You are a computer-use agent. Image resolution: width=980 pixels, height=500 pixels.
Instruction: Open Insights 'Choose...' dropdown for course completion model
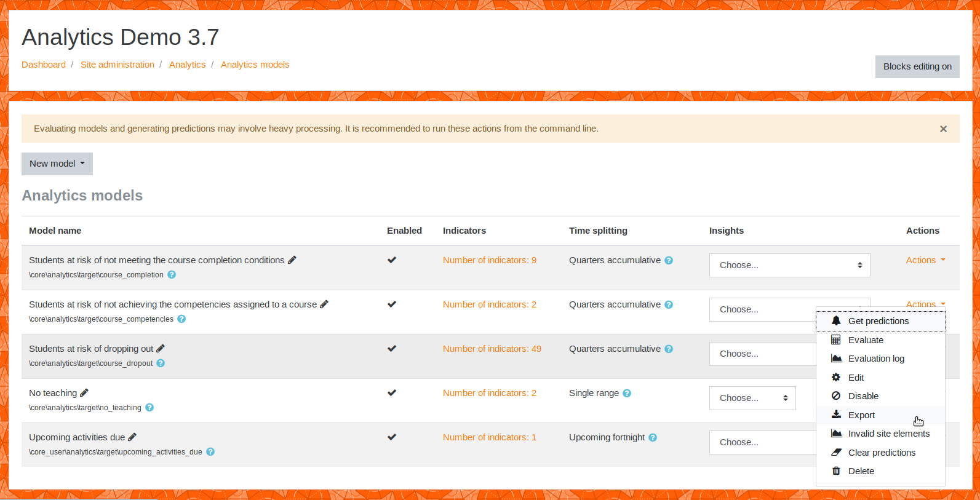(x=789, y=265)
